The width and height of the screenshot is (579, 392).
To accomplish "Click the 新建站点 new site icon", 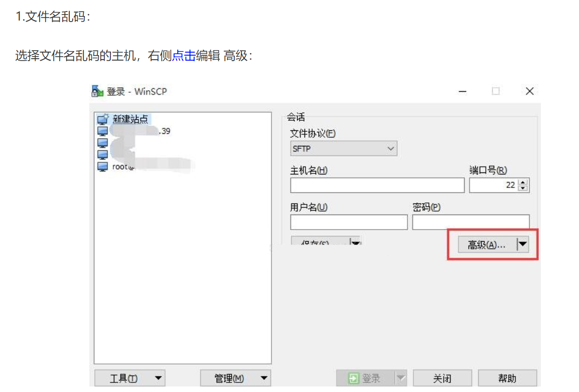I will (x=103, y=119).
